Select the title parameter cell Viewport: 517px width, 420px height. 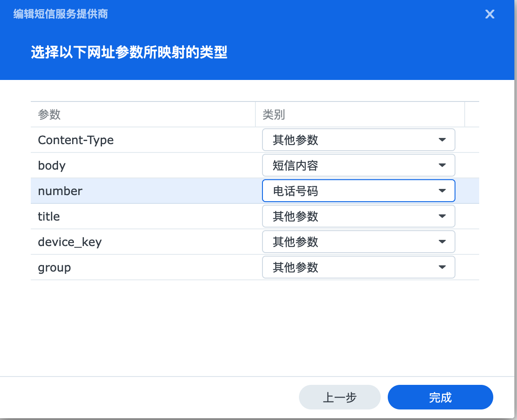coord(143,217)
